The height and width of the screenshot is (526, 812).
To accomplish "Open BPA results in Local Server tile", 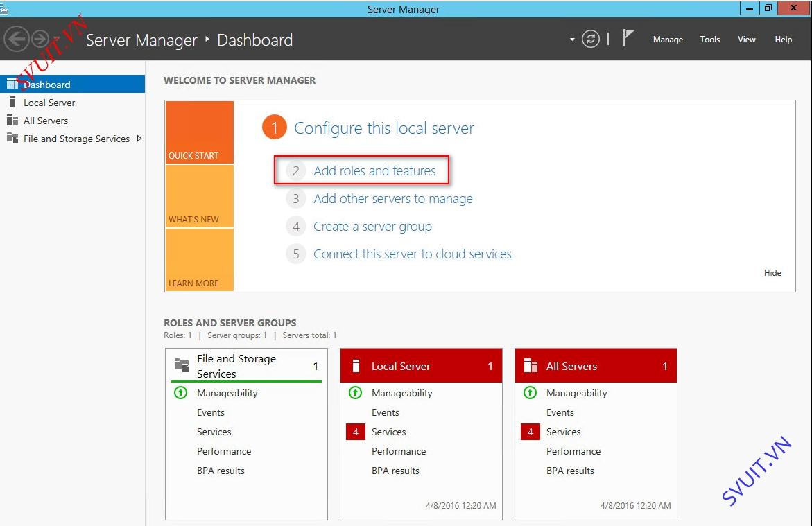I will (x=396, y=471).
